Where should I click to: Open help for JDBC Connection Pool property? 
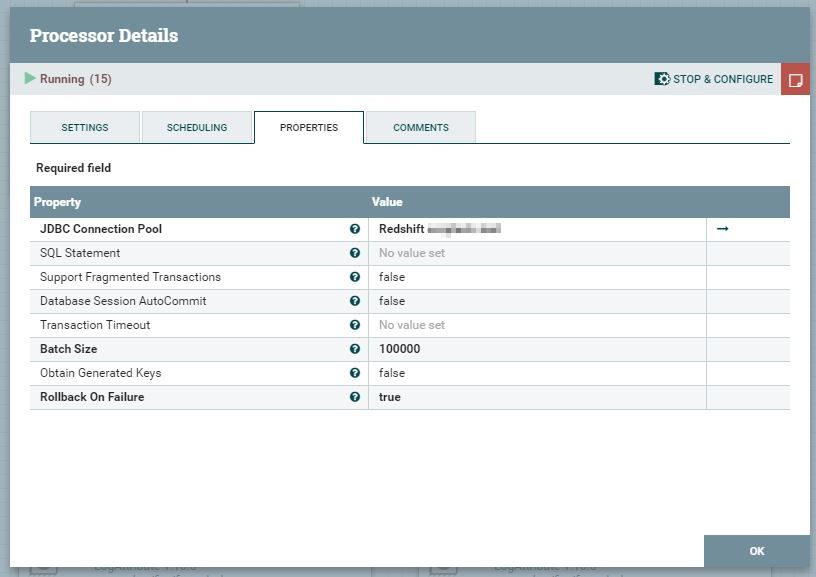tap(355, 229)
